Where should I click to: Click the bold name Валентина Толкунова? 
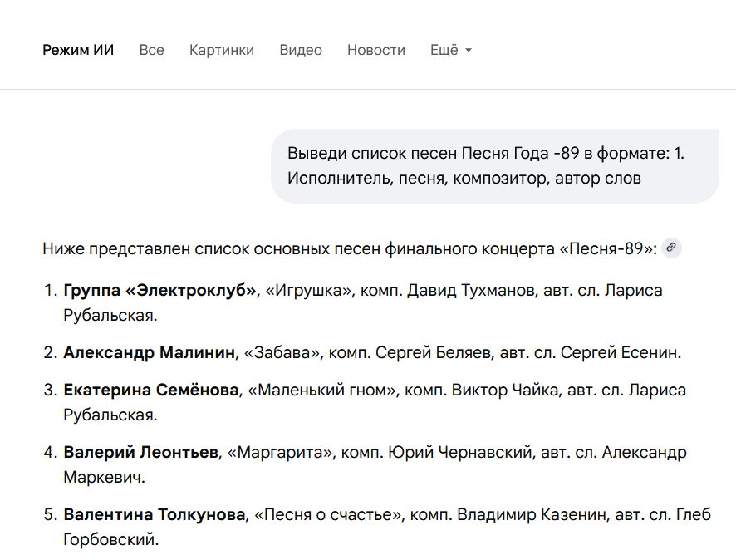click(x=155, y=515)
